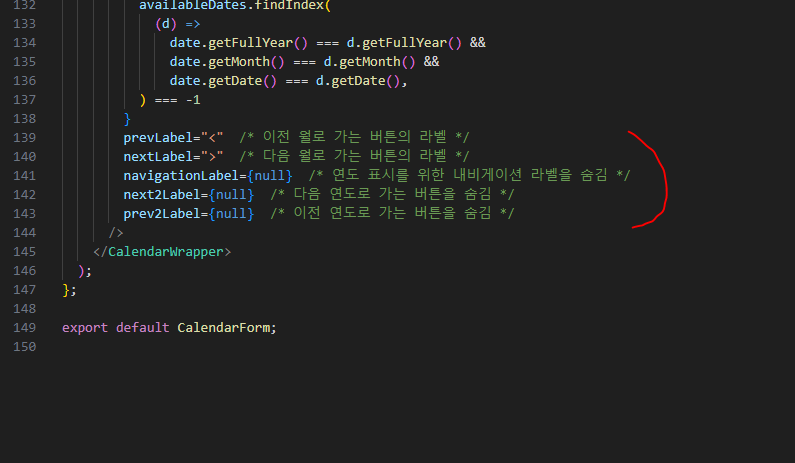This screenshot has height=463, width=795.
Task: Click d.getDate on line 136
Action: coord(351,81)
